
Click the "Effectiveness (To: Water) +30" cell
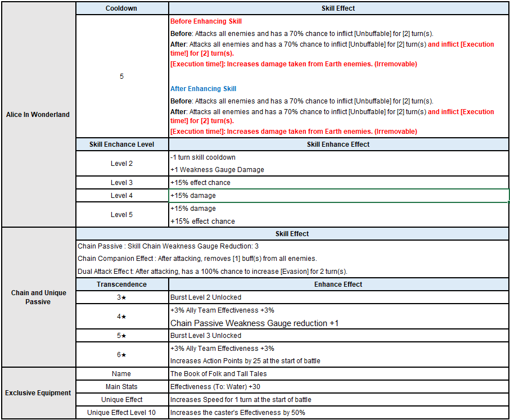pos(339,387)
